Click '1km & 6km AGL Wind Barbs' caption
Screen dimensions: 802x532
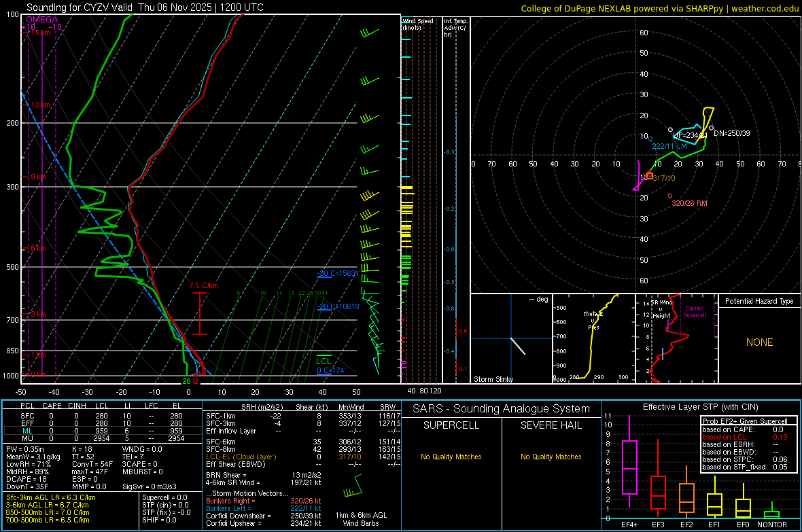tap(361, 519)
